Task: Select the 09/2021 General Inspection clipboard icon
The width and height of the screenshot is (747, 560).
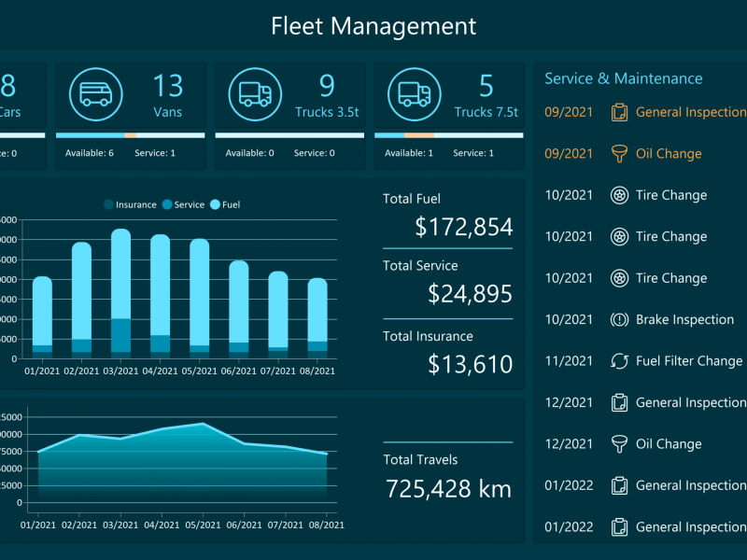Action: coord(618,112)
